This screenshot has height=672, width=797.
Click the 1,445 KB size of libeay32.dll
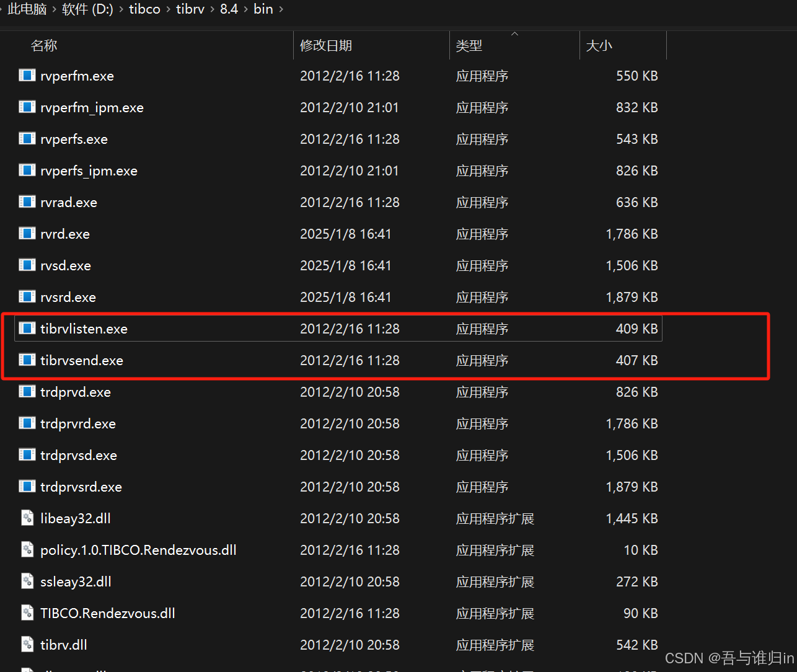pos(632,518)
